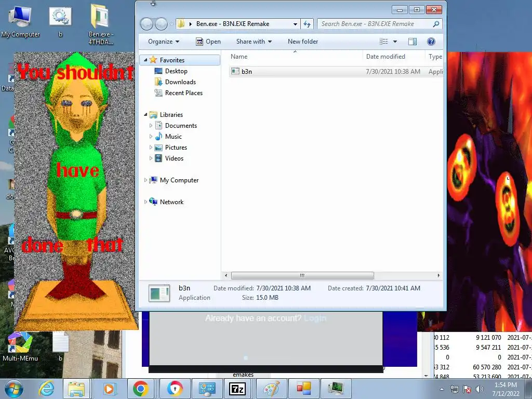
Task: Select Desktop in Favorites
Action: [176, 71]
